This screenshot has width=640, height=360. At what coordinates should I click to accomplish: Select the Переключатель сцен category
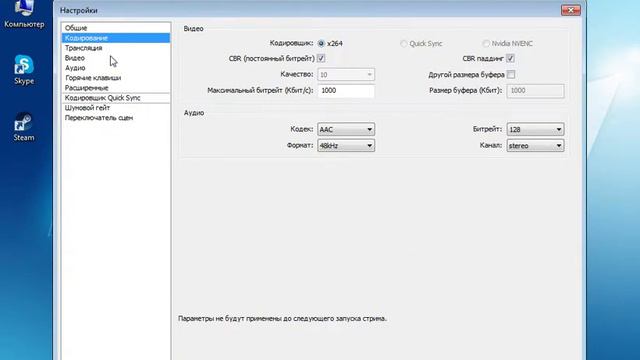pos(116,118)
